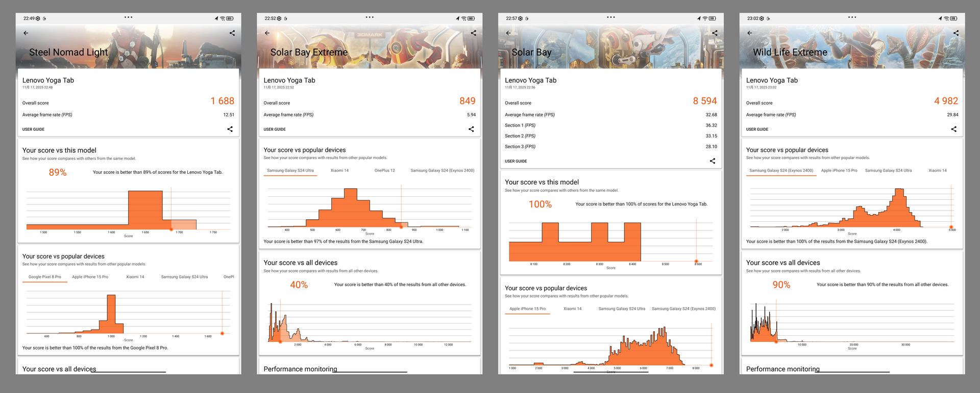Go back from the Solar Bay screen
Screen dimensions: 980x393
pyautogui.click(x=508, y=33)
